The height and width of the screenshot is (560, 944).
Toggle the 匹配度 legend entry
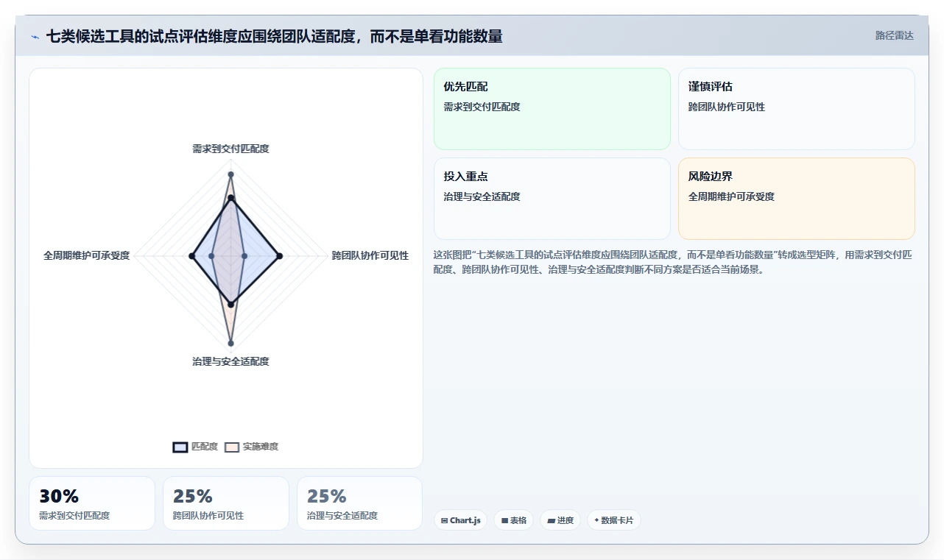pyautogui.click(x=196, y=447)
